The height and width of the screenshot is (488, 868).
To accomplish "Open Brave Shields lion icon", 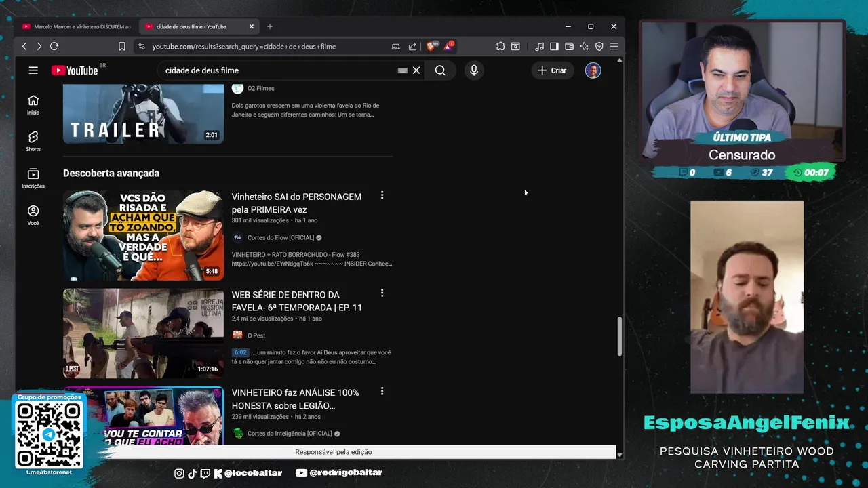I will coord(431,46).
